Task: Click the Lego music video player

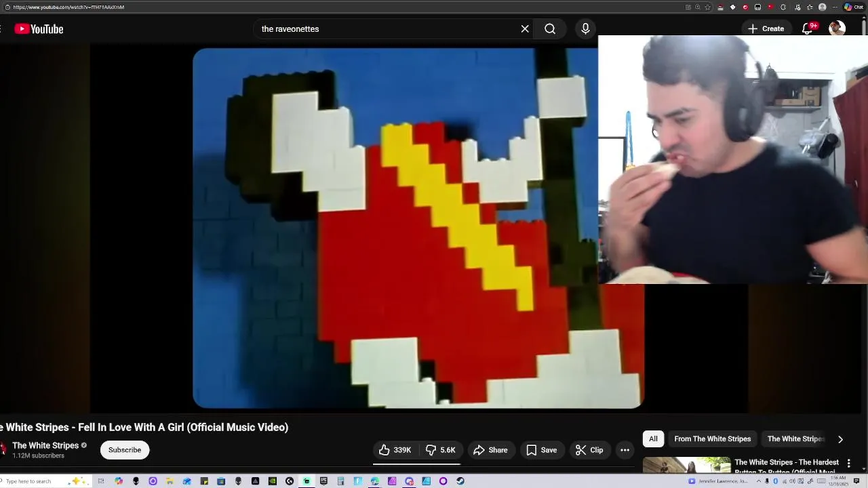Action: tap(418, 228)
